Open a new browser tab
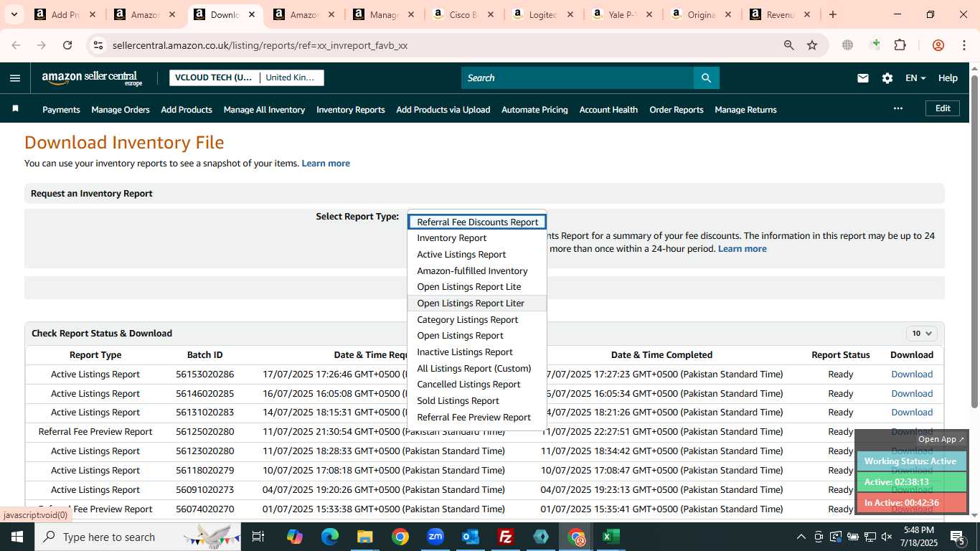 pos(832,14)
